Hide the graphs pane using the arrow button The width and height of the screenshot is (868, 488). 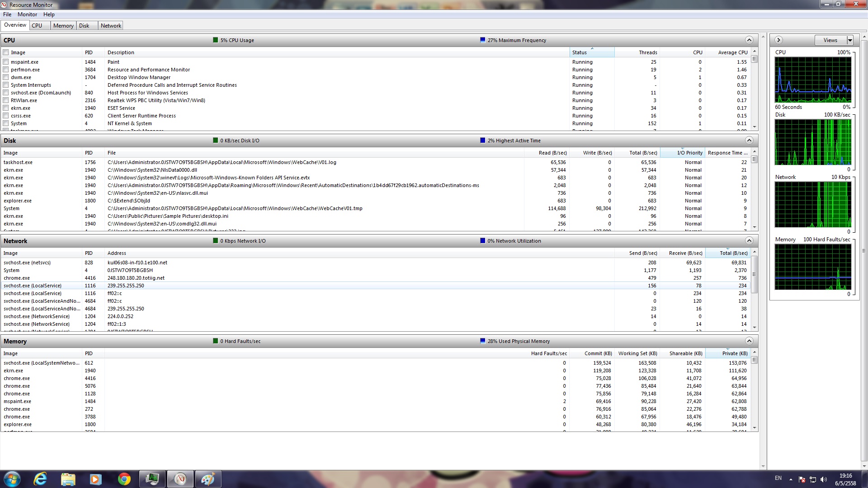coord(778,40)
